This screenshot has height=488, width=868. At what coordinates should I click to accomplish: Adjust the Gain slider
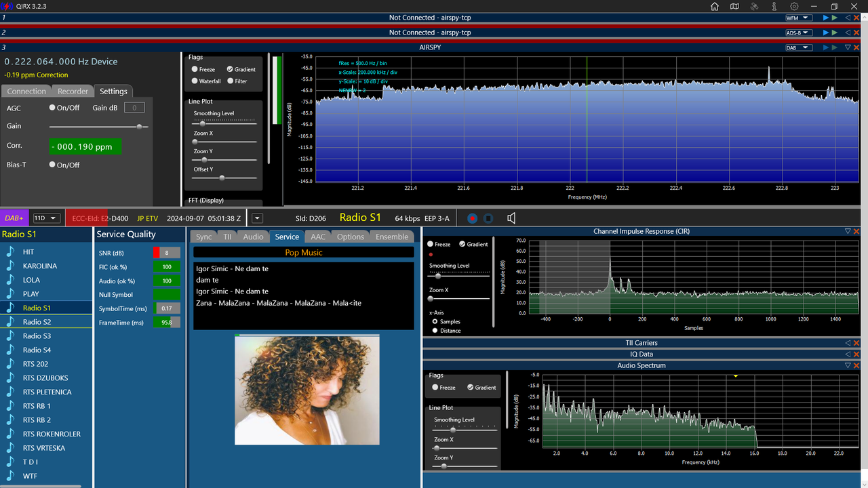pyautogui.click(x=98, y=127)
